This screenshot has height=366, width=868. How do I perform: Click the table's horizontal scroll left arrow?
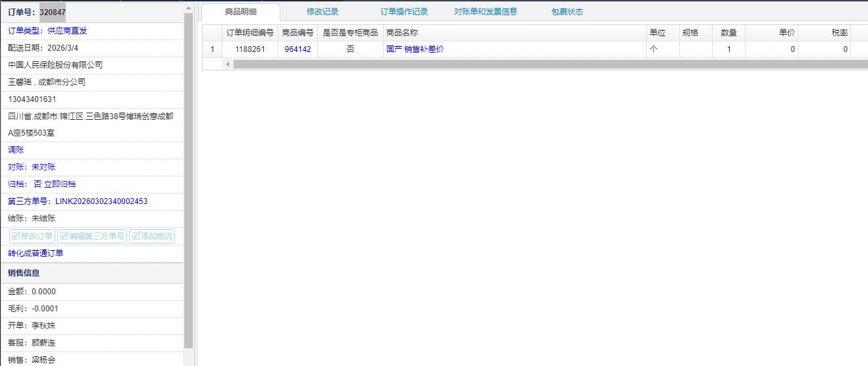coord(228,64)
